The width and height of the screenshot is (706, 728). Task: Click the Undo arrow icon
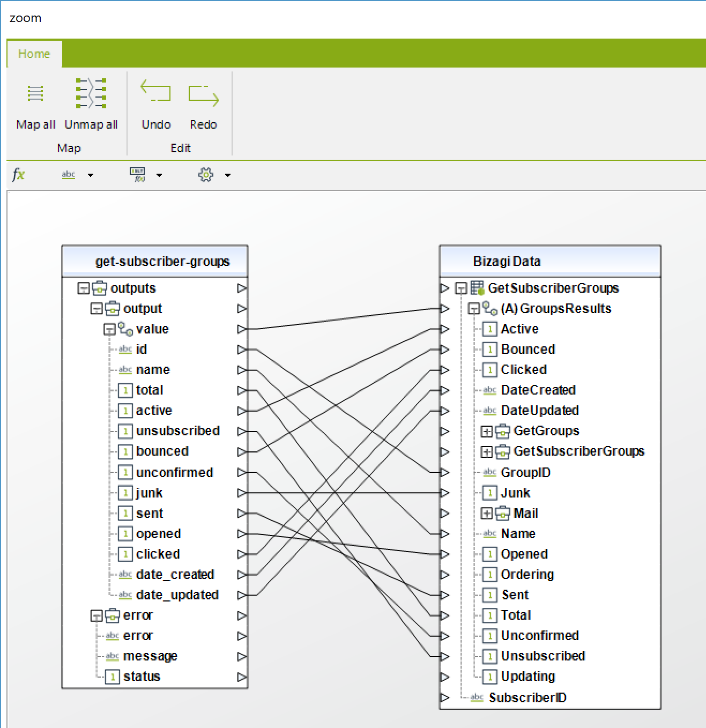155,91
